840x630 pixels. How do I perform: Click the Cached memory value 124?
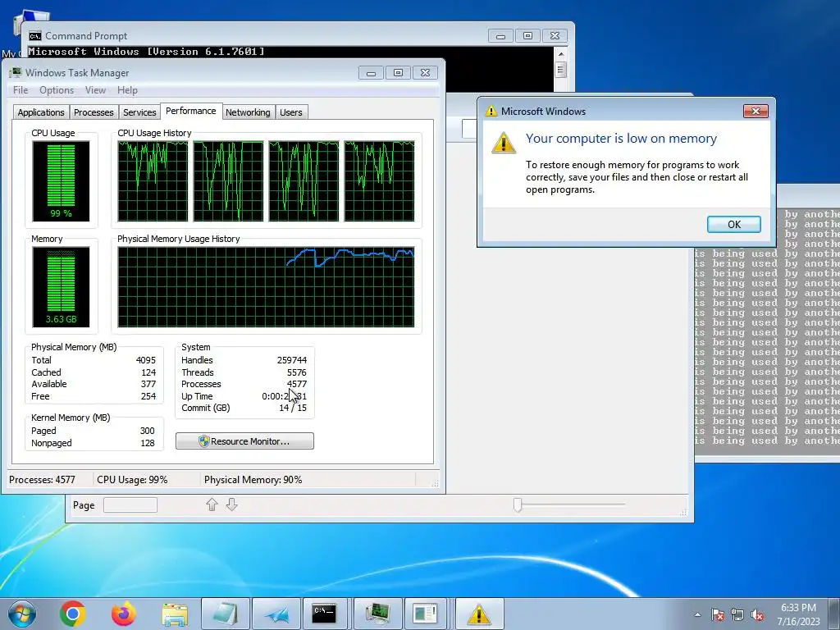tap(148, 372)
